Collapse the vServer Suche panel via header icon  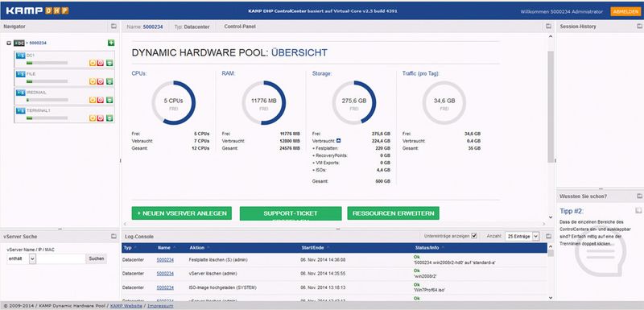tap(114, 237)
